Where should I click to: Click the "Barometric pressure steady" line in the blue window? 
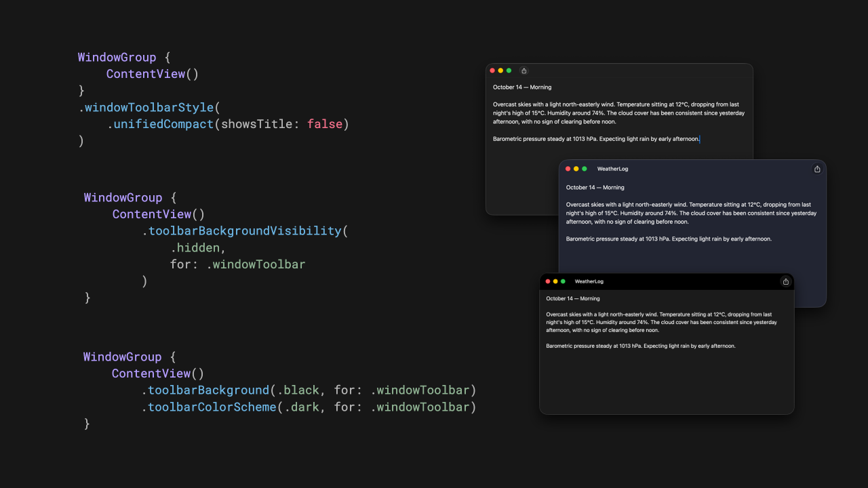coord(669,239)
